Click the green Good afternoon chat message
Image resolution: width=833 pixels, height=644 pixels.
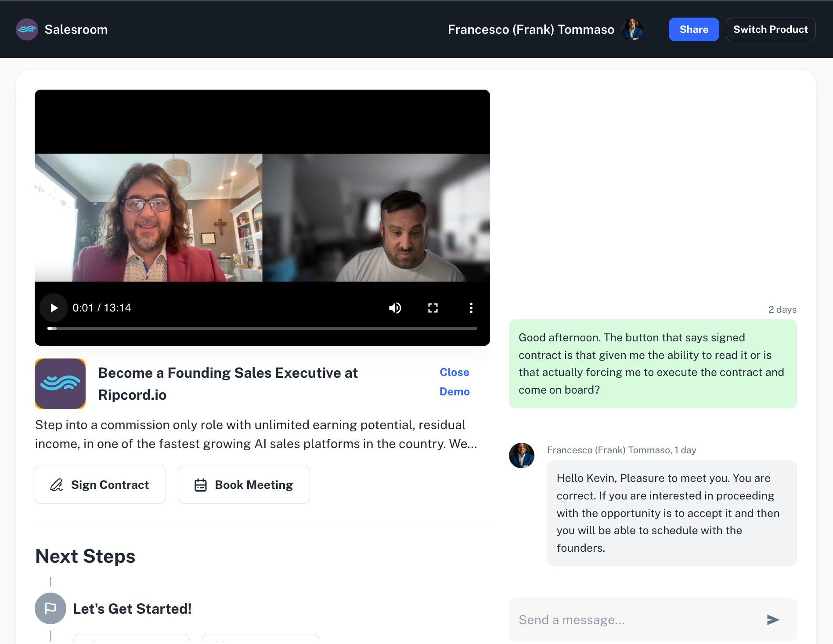653,364
